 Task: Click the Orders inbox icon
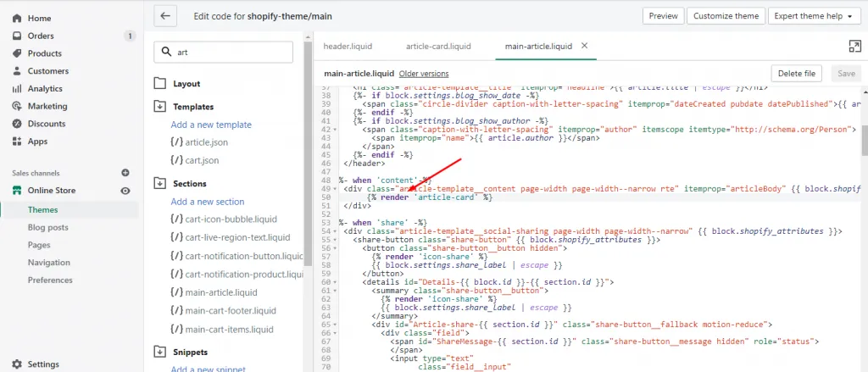(17, 36)
